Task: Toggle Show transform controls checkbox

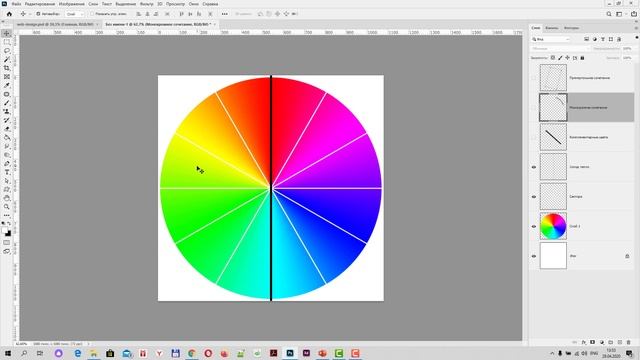Action: click(x=91, y=14)
